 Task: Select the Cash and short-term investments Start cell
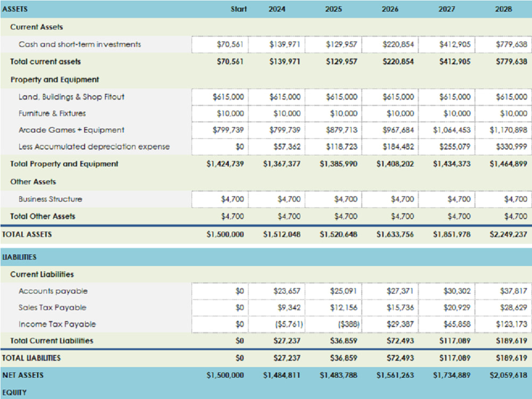coord(220,45)
